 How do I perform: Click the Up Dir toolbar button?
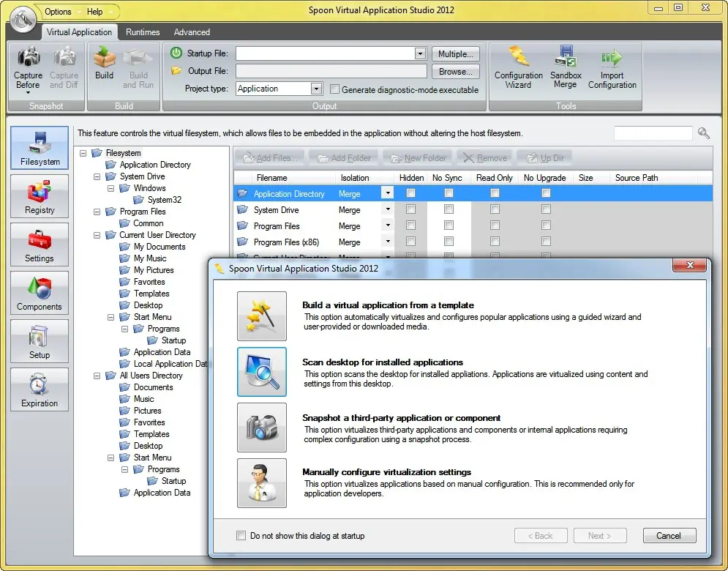[545, 158]
